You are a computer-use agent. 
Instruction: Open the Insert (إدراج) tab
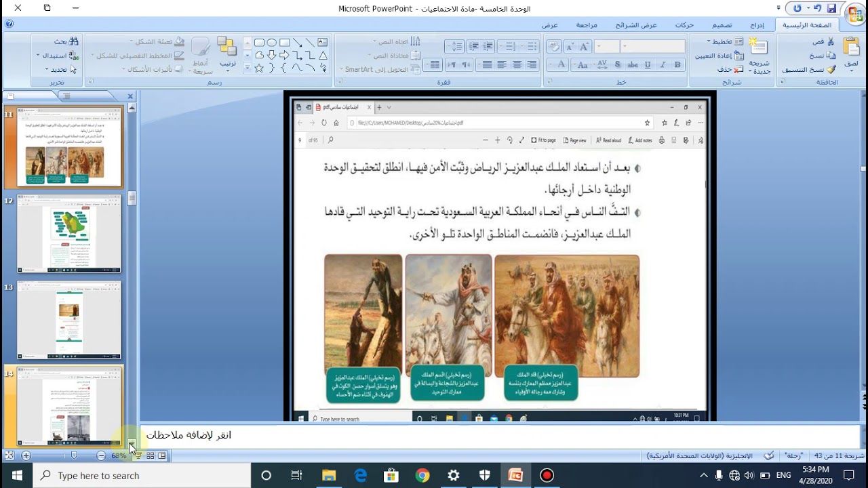point(757,25)
